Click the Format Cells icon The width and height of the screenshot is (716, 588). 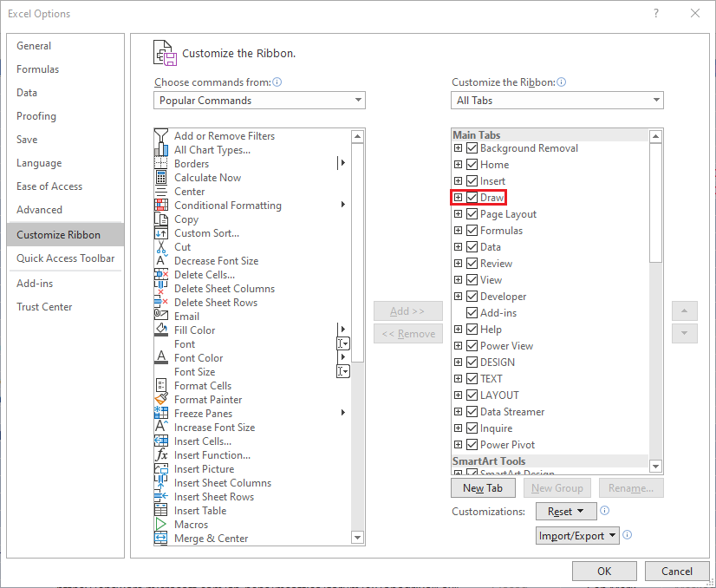(x=160, y=386)
